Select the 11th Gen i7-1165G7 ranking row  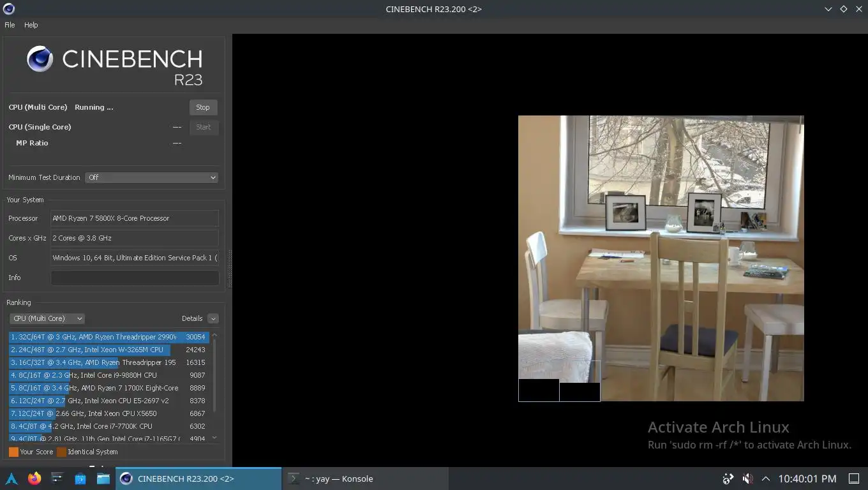tap(109, 438)
